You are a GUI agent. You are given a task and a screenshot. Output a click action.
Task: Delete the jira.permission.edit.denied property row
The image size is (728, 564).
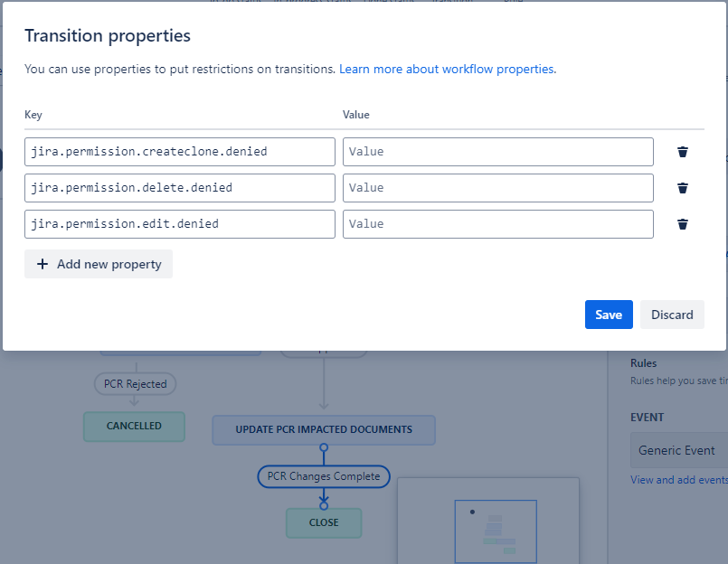point(682,224)
